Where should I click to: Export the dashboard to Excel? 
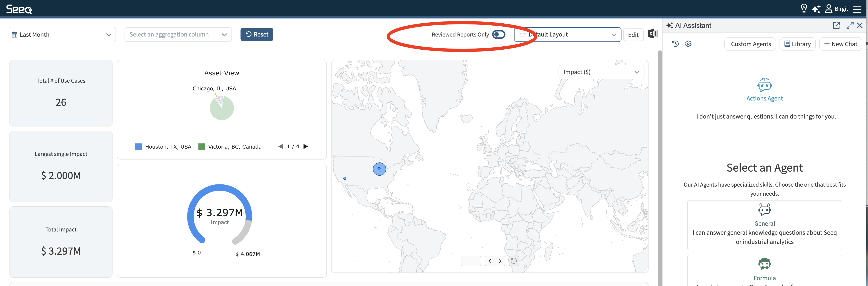pos(653,34)
